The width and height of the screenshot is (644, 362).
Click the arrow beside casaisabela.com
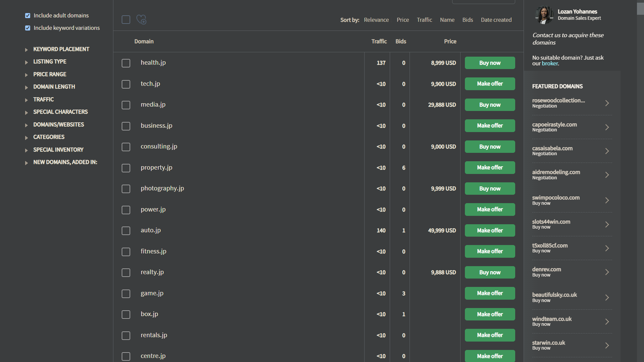pos(607,151)
